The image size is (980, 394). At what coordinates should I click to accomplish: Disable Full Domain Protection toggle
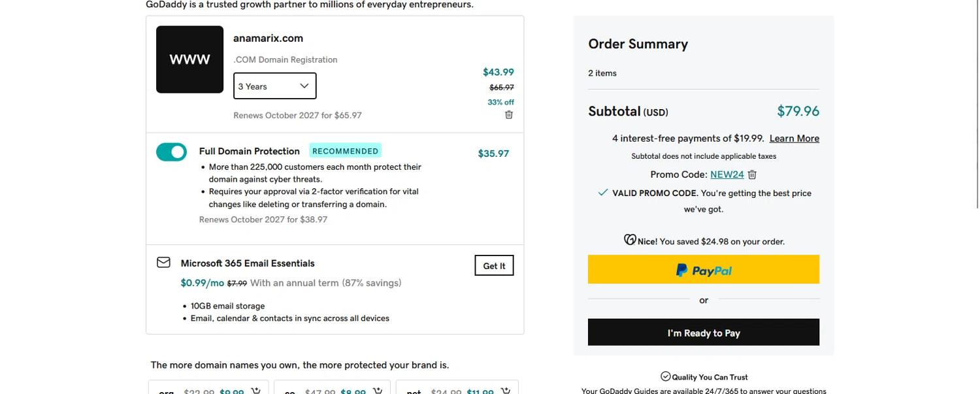pyautogui.click(x=171, y=152)
